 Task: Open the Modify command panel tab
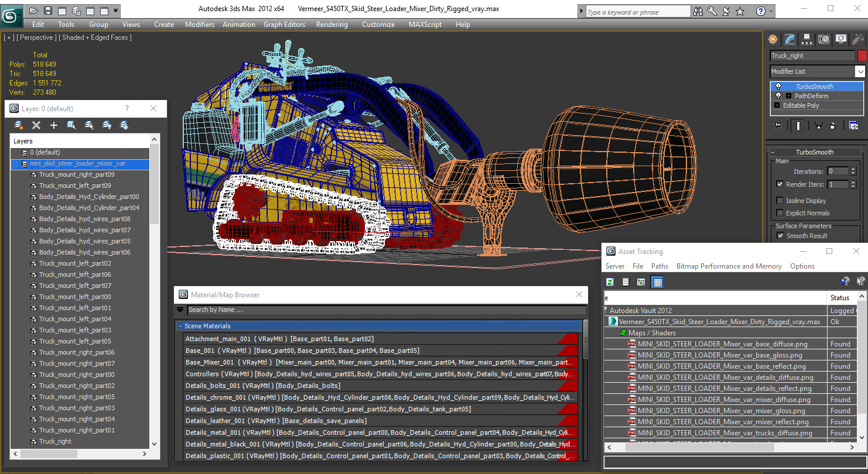click(x=790, y=39)
